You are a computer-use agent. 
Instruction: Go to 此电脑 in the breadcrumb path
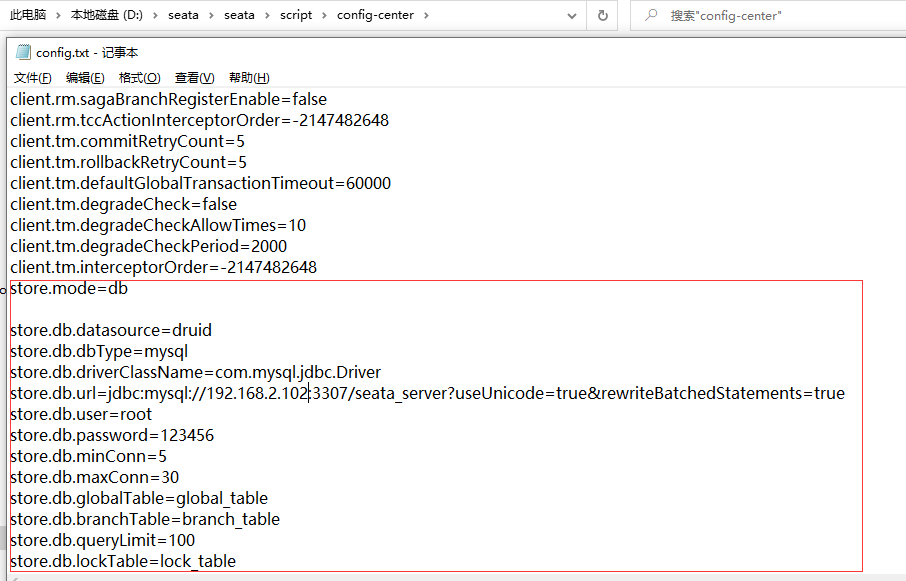31,15
